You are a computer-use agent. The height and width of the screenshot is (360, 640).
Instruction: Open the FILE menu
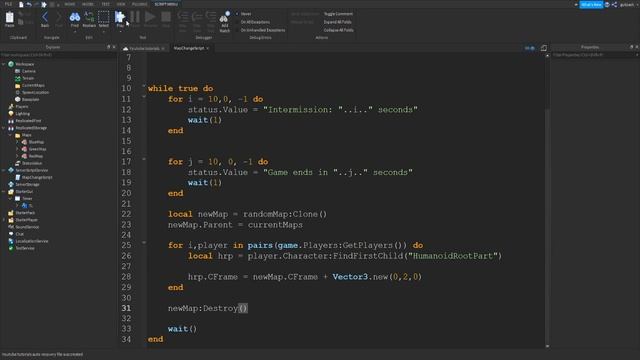(x=8, y=4)
